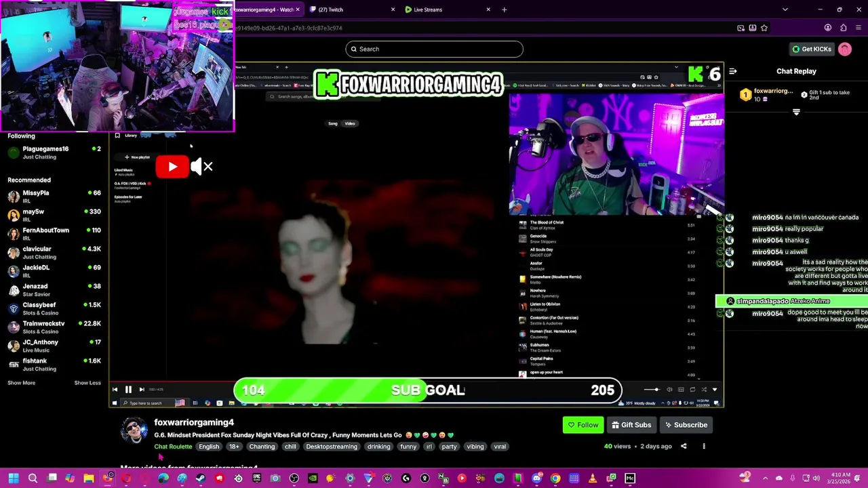The image size is (868, 488).
Task: Open the video more-options menu
Action: (x=704, y=447)
